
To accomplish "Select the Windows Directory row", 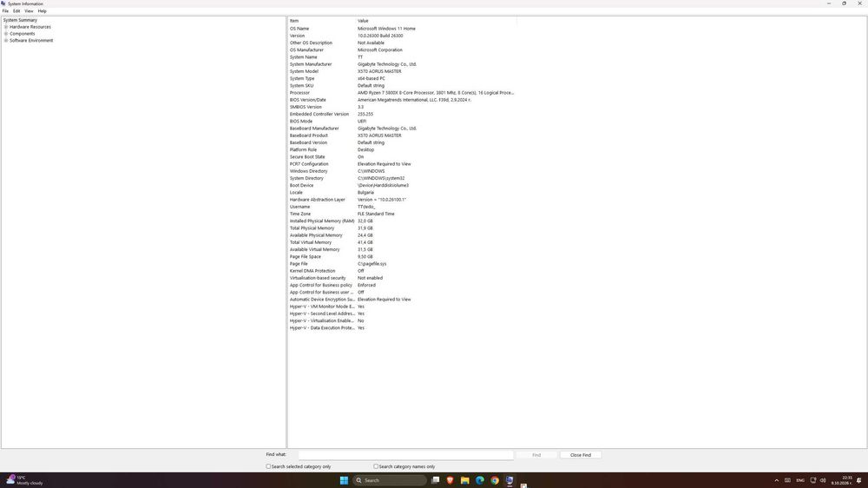I will coord(403,171).
